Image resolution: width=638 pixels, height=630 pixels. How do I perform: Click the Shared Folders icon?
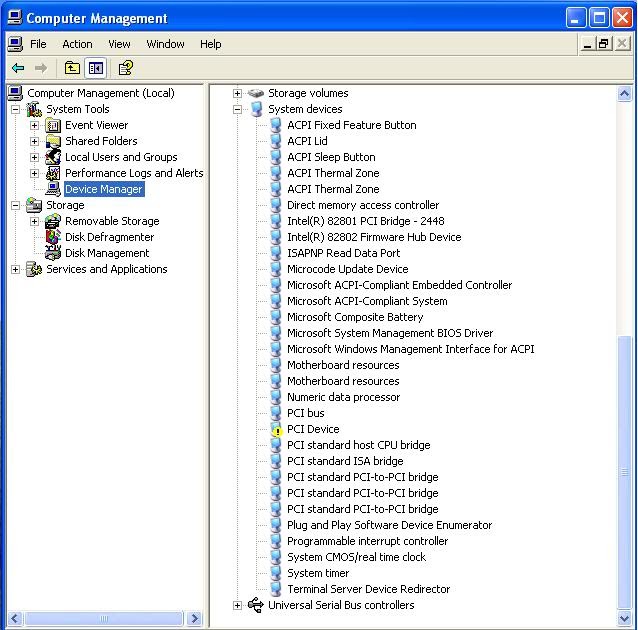coord(53,141)
